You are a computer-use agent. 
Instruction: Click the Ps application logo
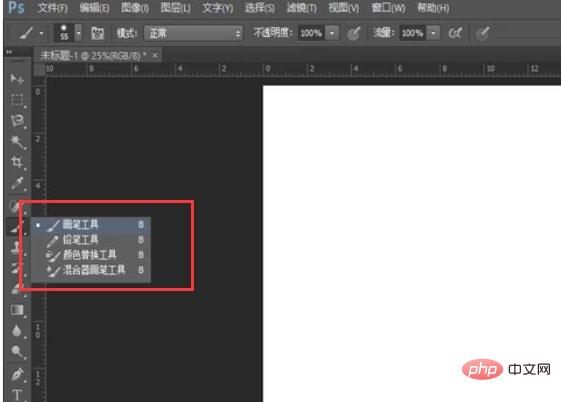coord(16,7)
